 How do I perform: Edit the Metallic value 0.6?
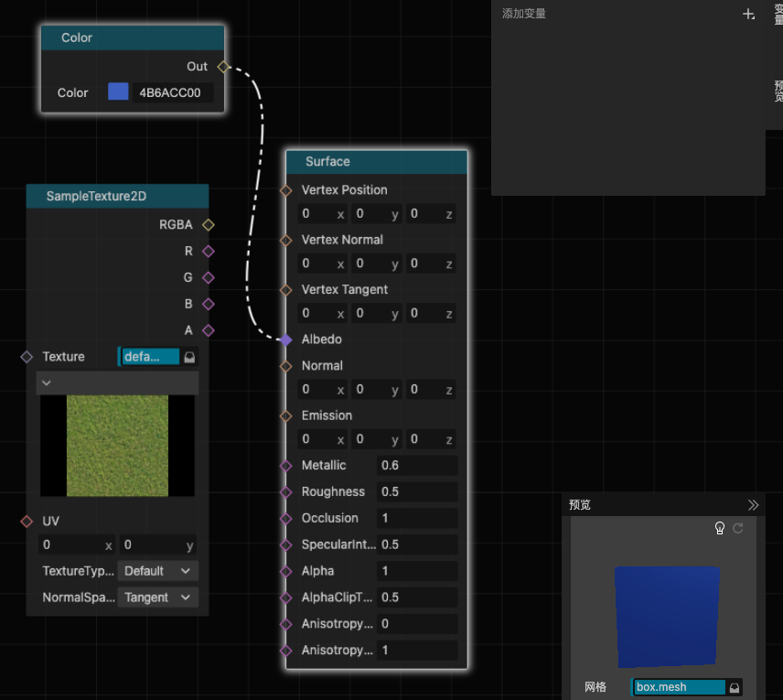[x=417, y=466]
